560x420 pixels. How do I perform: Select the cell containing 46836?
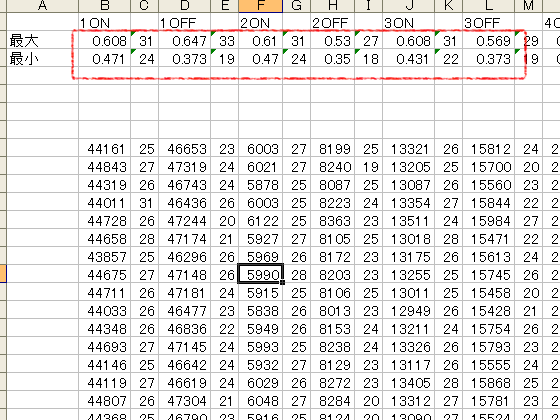pyautogui.click(x=185, y=329)
